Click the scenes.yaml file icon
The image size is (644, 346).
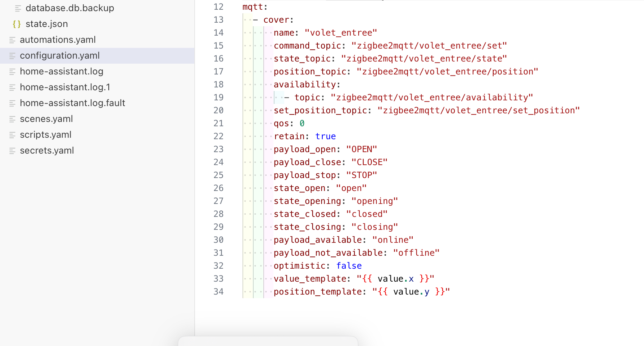point(12,119)
